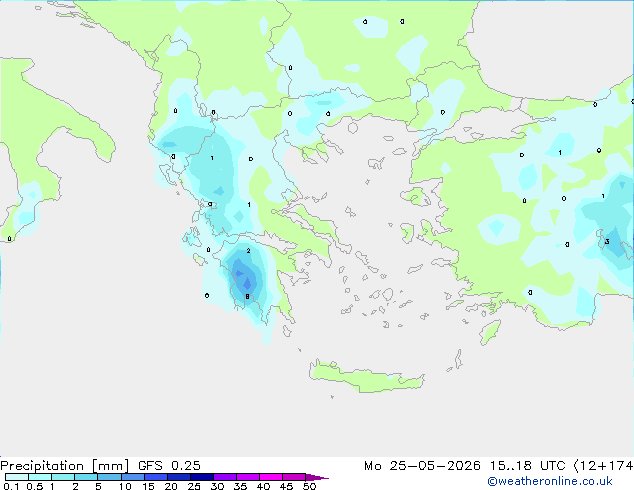This screenshot has width=634, height=490.
Task: Click the '45' legend scale number
Action: point(286,486)
